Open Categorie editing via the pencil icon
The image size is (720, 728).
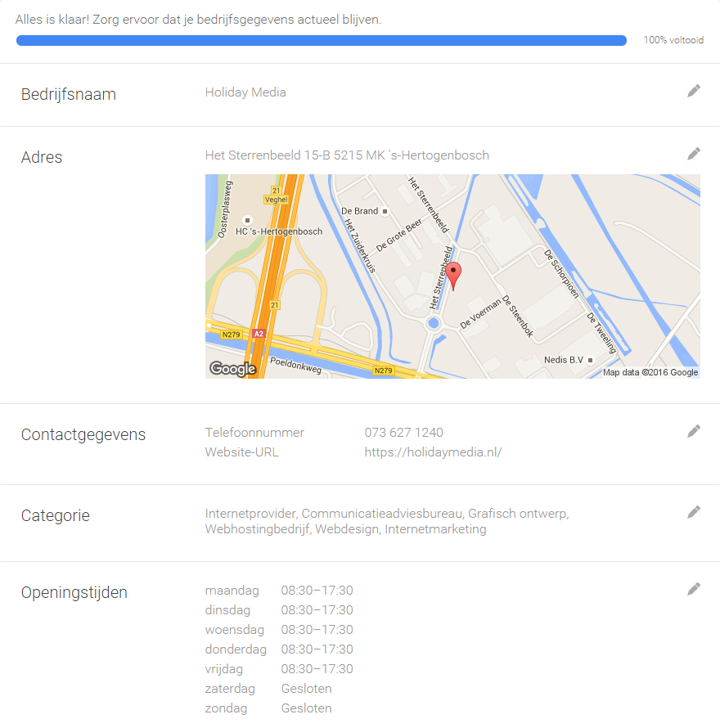tap(694, 512)
